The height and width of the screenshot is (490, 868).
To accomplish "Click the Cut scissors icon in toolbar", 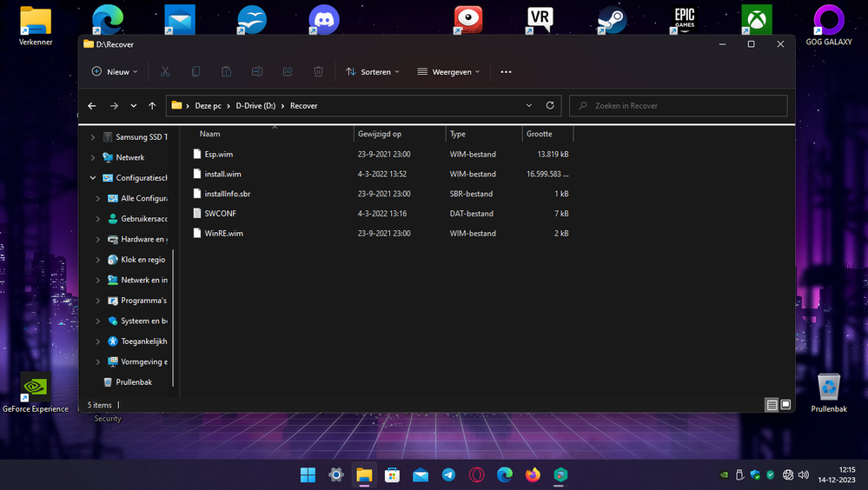I will tap(165, 72).
